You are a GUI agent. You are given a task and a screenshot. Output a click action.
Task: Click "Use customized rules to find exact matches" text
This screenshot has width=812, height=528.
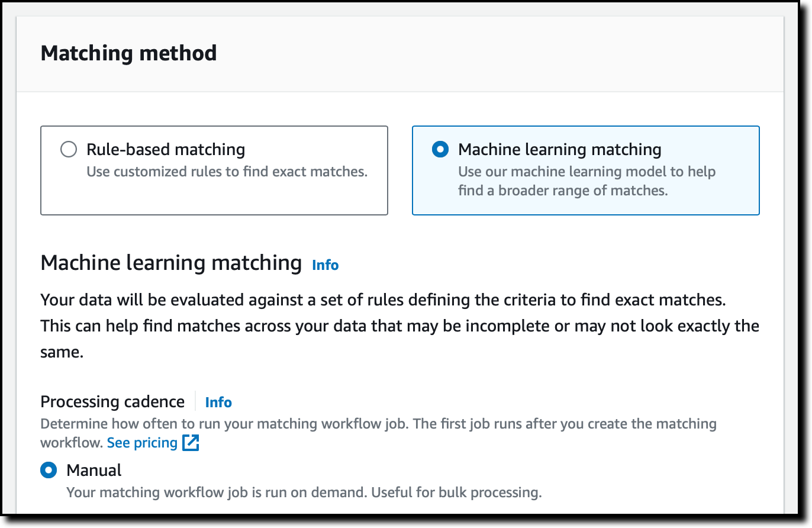(x=227, y=172)
